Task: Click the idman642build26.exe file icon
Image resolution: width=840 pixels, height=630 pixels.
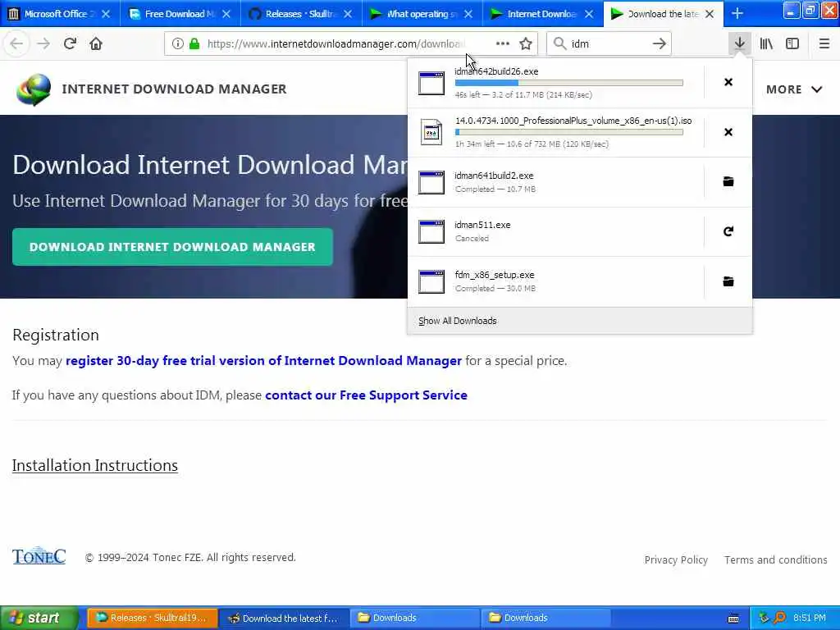Action: tap(431, 83)
